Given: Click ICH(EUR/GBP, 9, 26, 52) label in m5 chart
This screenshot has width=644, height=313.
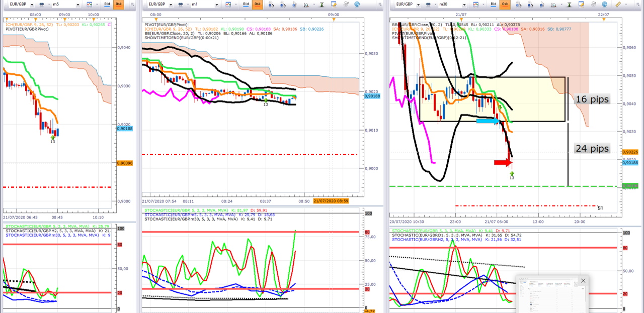Looking at the screenshot, I should pos(30,24).
